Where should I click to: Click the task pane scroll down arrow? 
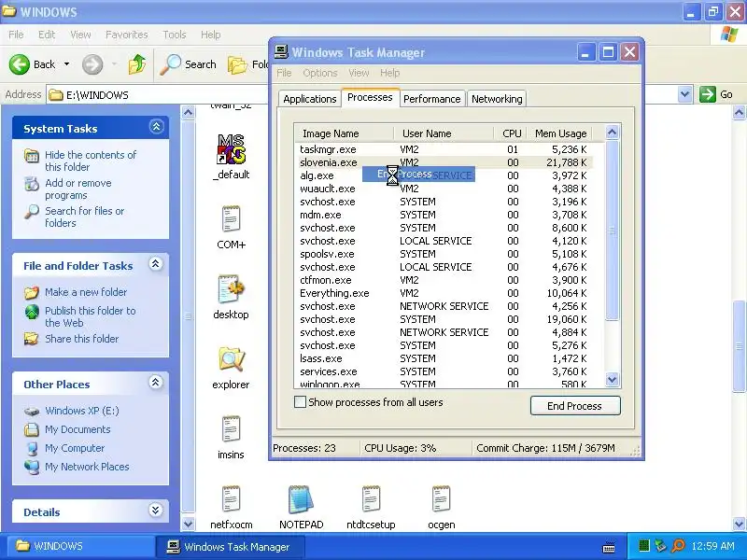(189, 524)
